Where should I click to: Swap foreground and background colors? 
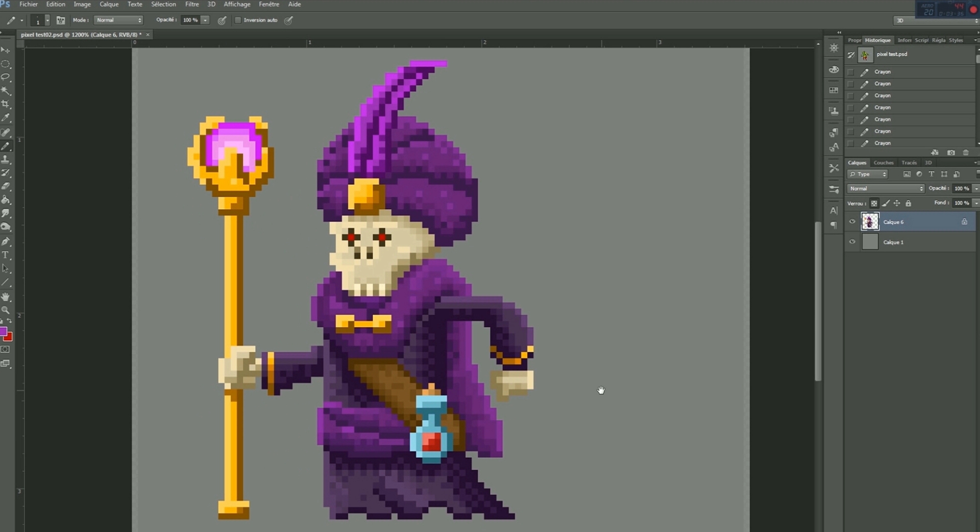pyautogui.click(x=9, y=321)
